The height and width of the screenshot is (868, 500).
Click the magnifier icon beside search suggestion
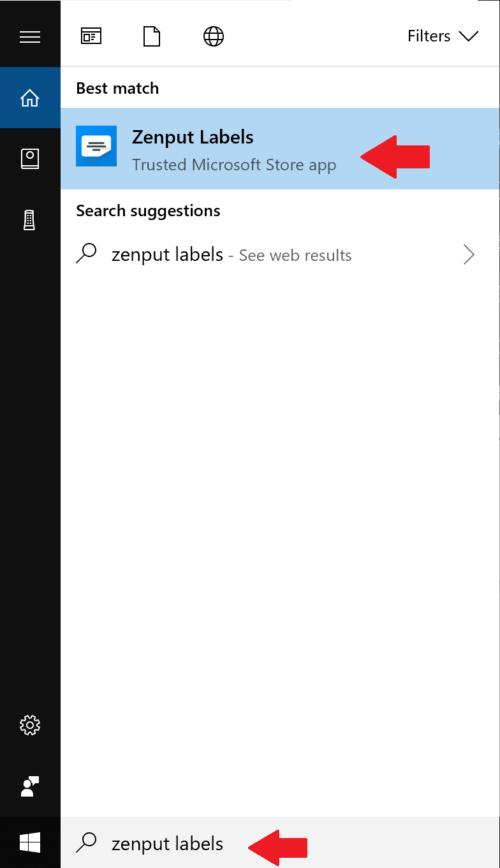click(x=86, y=254)
